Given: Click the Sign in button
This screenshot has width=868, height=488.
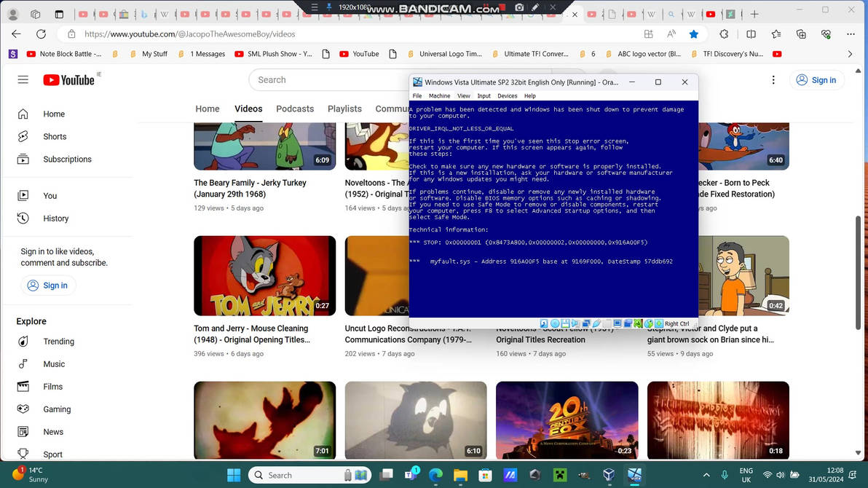Looking at the screenshot, I should click(x=816, y=80).
